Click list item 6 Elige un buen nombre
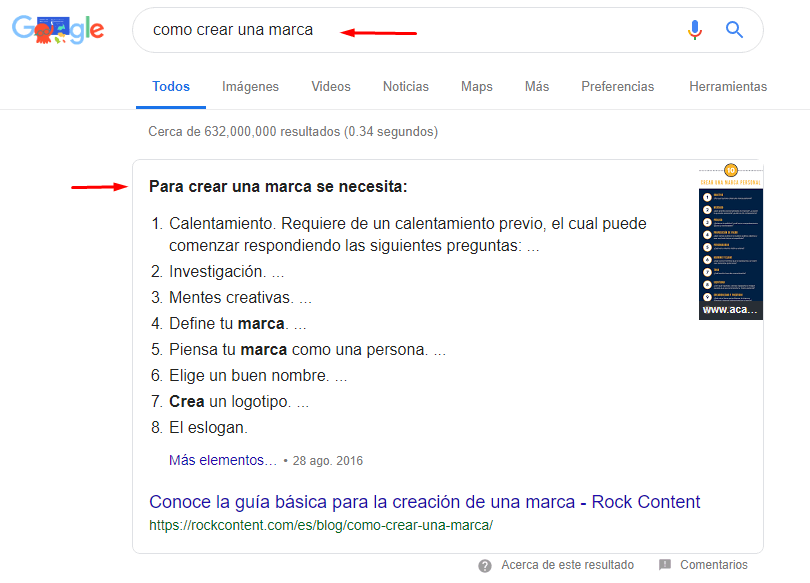810x583 pixels. [x=249, y=375]
